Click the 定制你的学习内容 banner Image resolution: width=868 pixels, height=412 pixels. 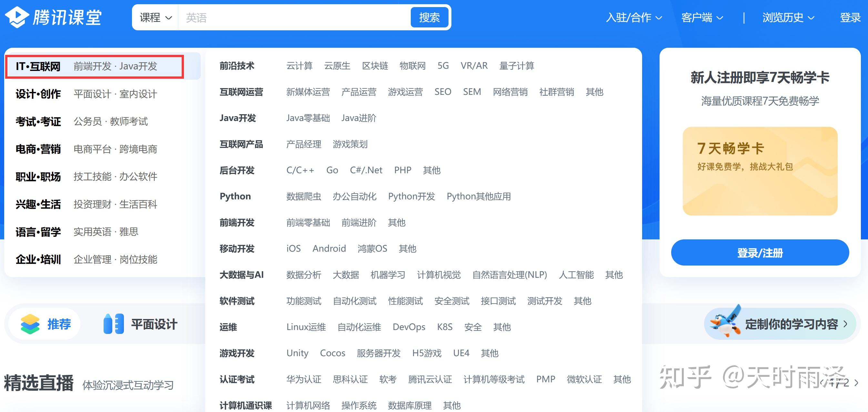click(780, 324)
